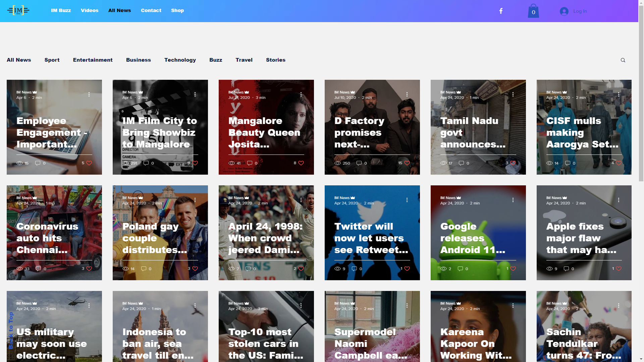Open more actions on Employee Engagement post
This screenshot has height=362, width=644.
[89, 95]
